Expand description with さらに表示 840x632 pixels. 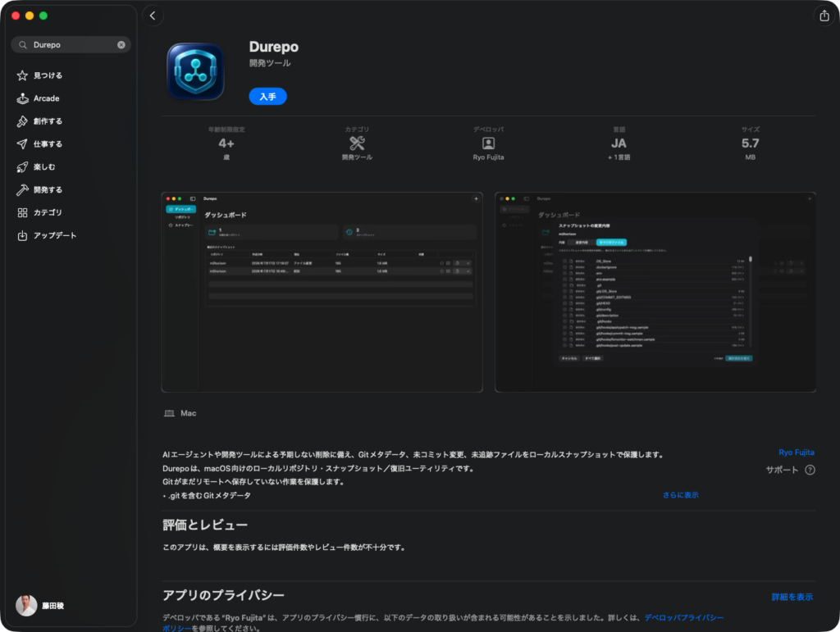[x=680, y=495]
